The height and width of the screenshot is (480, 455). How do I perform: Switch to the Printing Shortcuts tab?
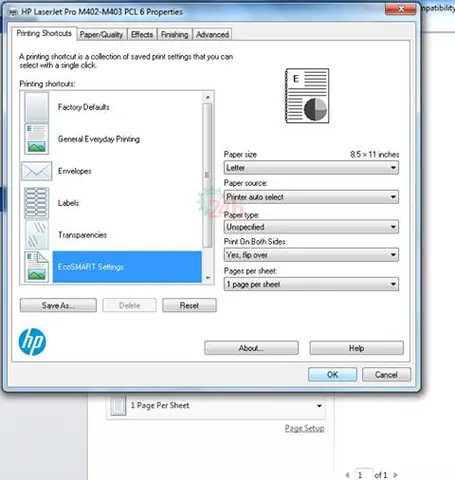pyautogui.click(x=44, y=34)
